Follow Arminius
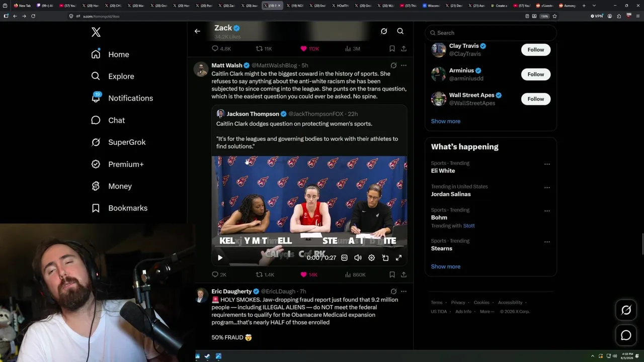Screen dimensions: 644x362 [536, 74]
